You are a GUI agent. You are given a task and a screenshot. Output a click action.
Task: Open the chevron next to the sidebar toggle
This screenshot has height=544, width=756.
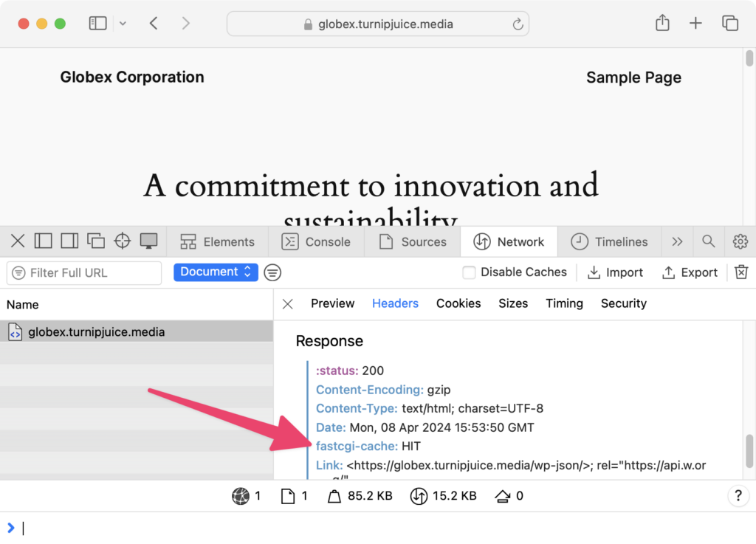pyautogui.click(x=123, y=23)
